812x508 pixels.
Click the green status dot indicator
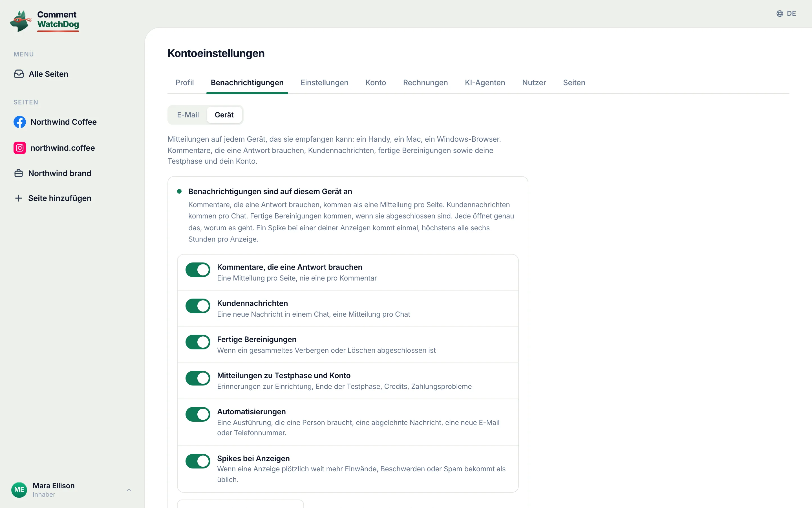[179, 192]
